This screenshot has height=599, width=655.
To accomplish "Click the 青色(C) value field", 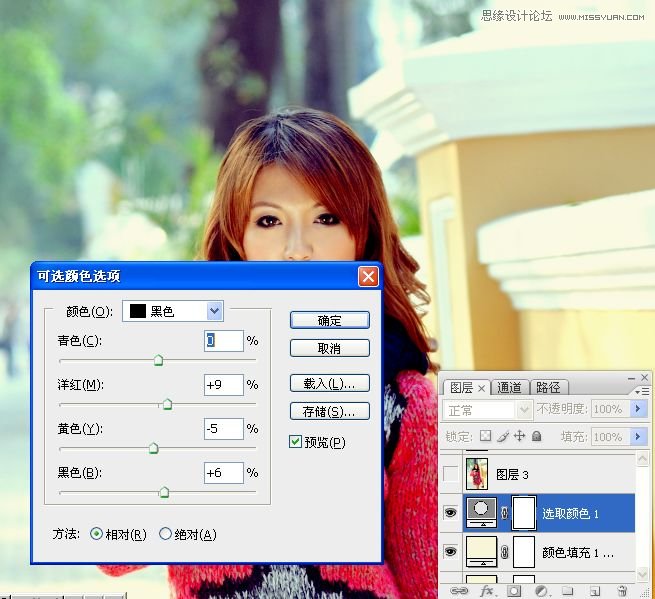I will click(x=224, y=340).
